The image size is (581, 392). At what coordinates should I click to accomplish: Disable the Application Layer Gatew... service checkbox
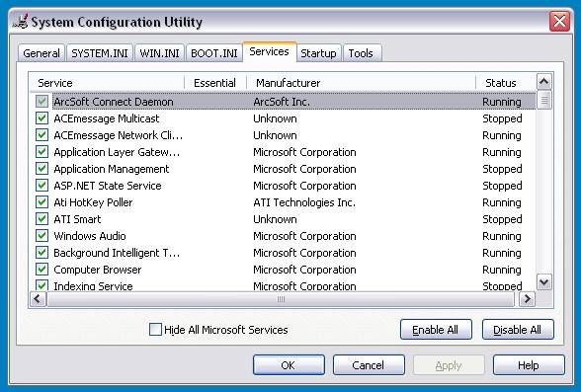tap(41, 152)
